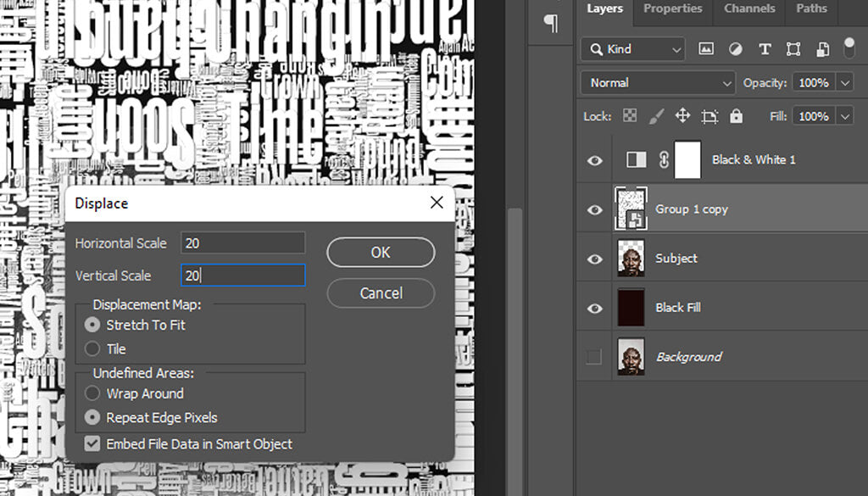868x496 pixels.
Task: Confirm Displace settings with OK
Action: (x=380, y=252)
